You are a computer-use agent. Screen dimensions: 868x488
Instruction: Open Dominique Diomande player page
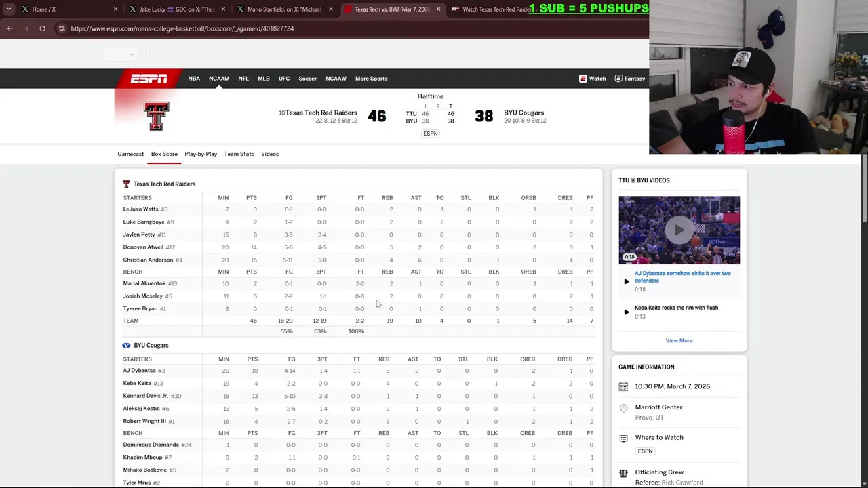(x=151, y=445)
